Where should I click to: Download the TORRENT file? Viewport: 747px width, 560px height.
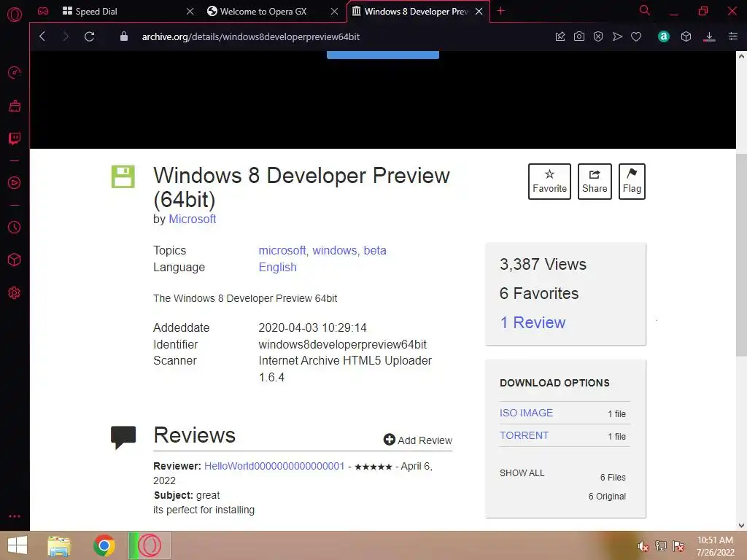point(524,435)
